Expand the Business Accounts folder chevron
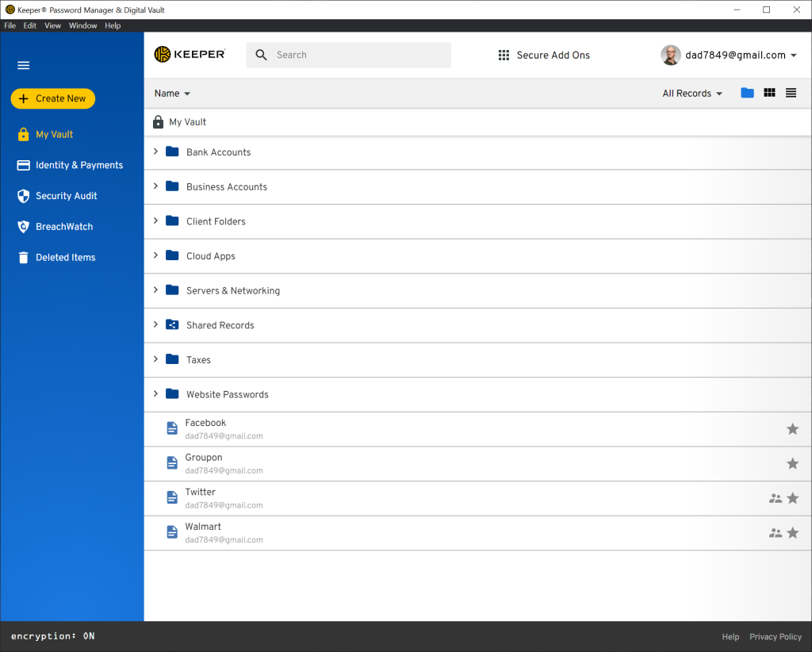This screenshot has height=652, width=812. (x=155, y=186)
